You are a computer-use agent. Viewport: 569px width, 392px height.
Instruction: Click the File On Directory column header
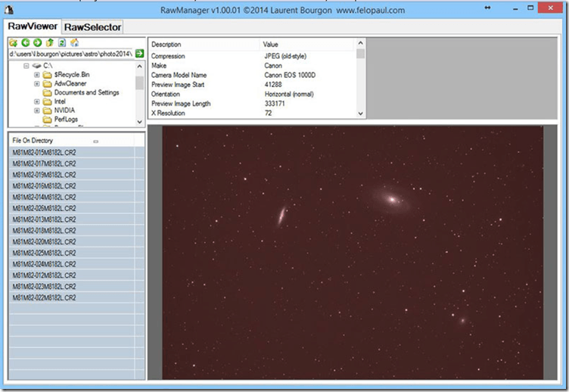pos(71,141)
